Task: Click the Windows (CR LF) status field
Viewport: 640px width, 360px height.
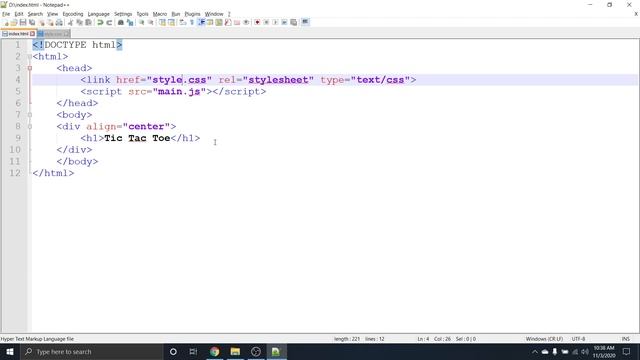Action: [x=544, y=339]
